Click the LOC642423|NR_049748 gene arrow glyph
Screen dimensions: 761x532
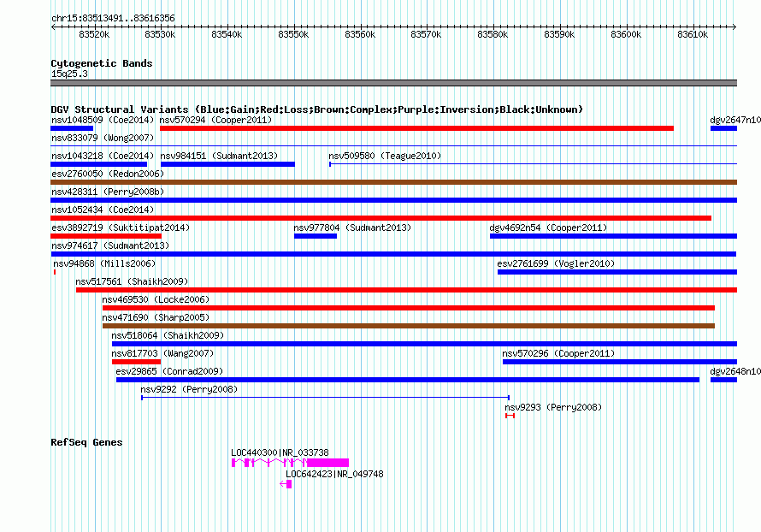pyautogui.click(x=286, y=484)
